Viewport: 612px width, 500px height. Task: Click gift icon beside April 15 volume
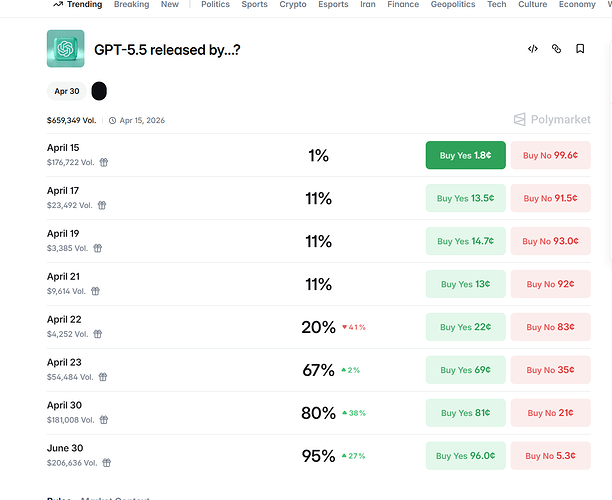103,162
